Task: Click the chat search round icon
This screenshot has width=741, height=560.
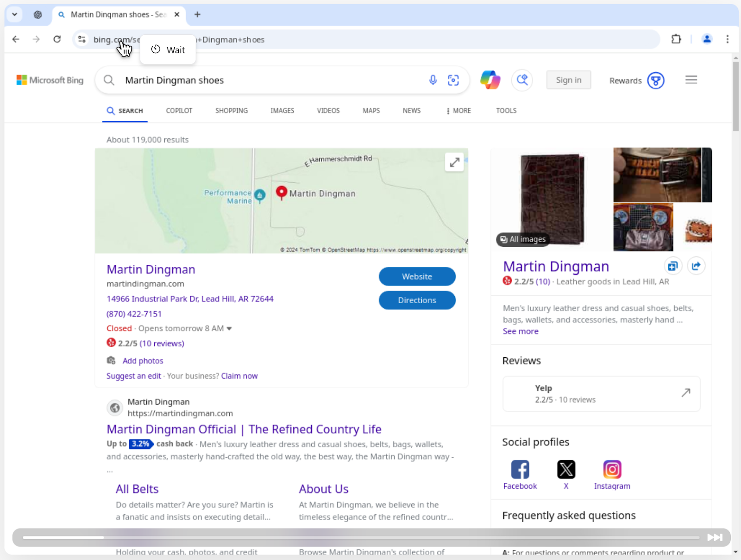Action: [x=522, y=80]
